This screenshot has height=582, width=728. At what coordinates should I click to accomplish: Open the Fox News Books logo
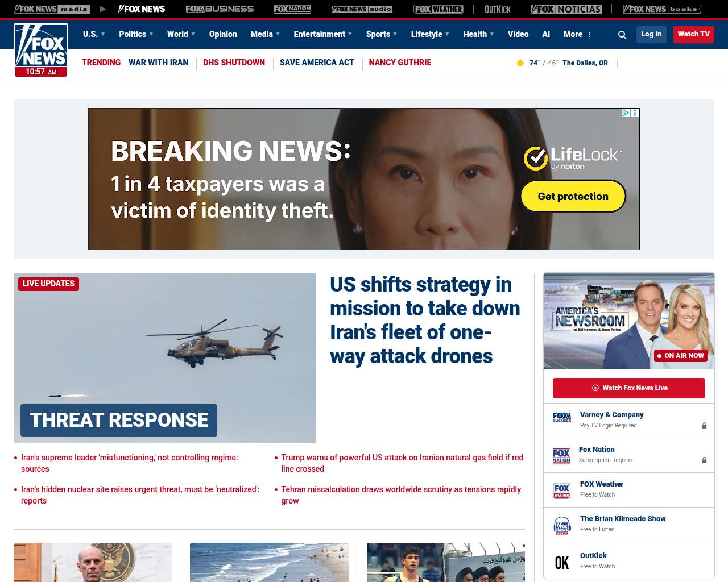(662, 9)
